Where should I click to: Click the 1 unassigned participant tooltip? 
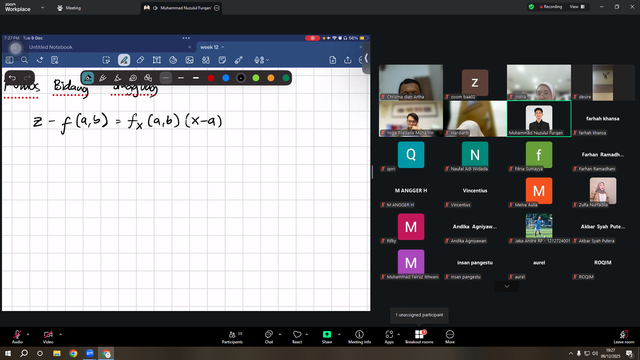[x=419, y=315]
